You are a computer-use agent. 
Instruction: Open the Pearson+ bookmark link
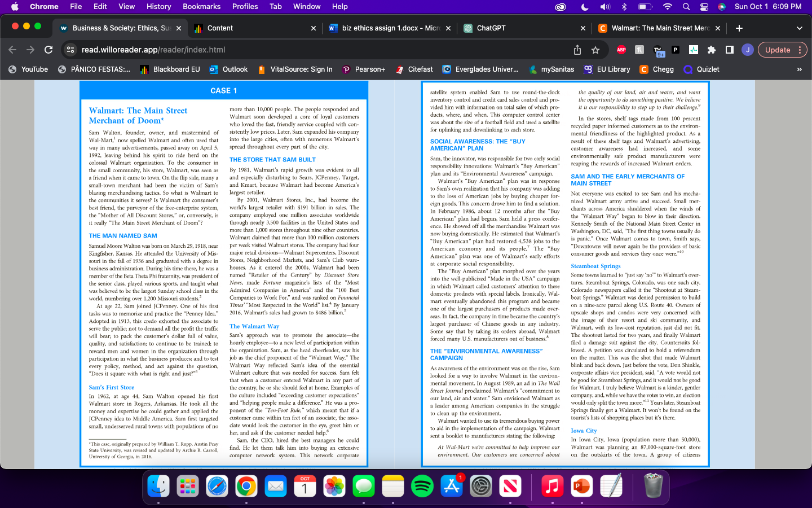pyautogui.click(x=363, y=69)
